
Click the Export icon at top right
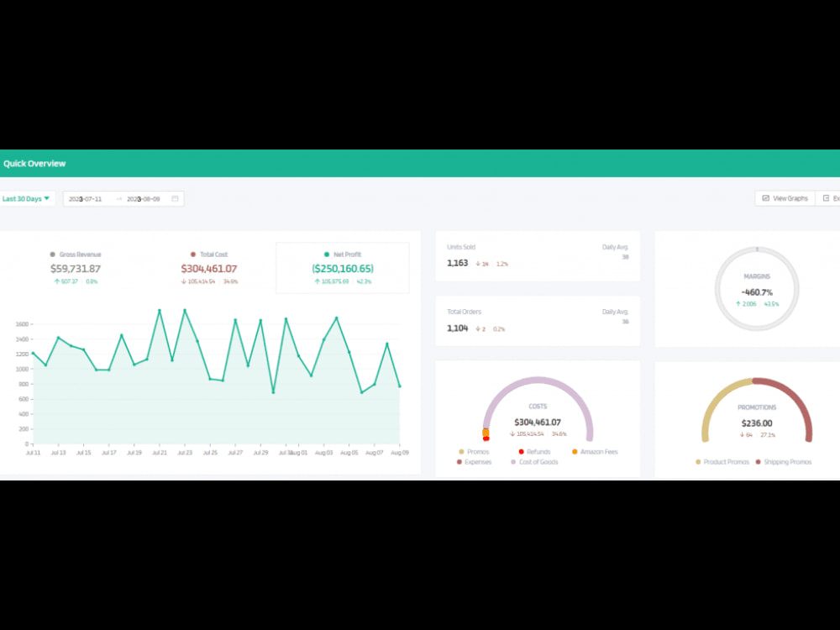[x=827, y=198]
